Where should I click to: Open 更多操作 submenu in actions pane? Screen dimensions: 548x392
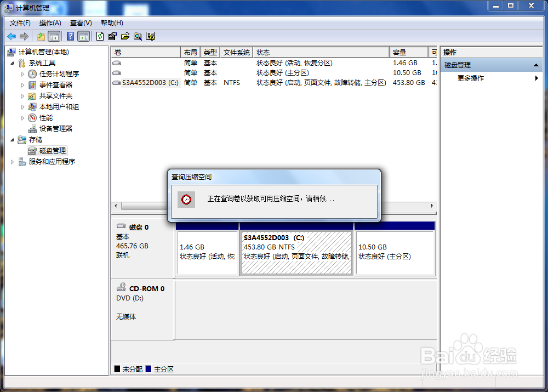[x=492, y=78]
